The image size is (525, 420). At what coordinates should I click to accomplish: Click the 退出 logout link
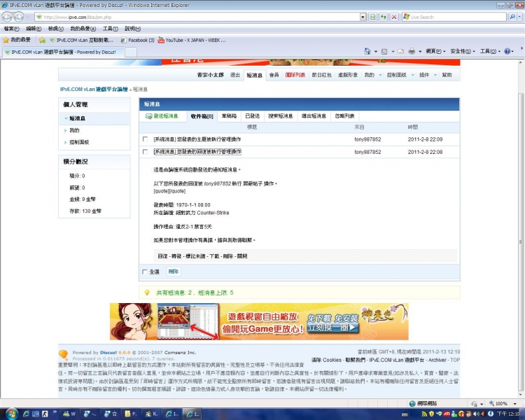[235, 75]
